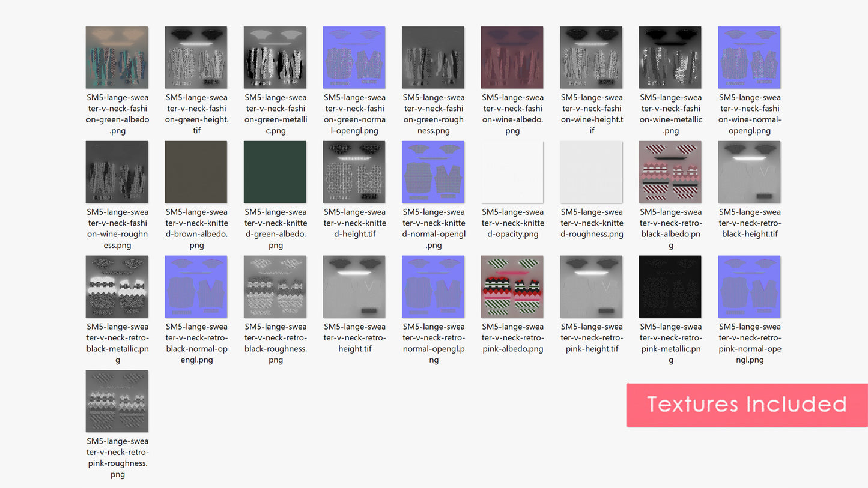The height and width of the screenshot is (488, 868).
Task: Select the knitted-green-albedo.png green swatch
Action: tap(275, 172)
